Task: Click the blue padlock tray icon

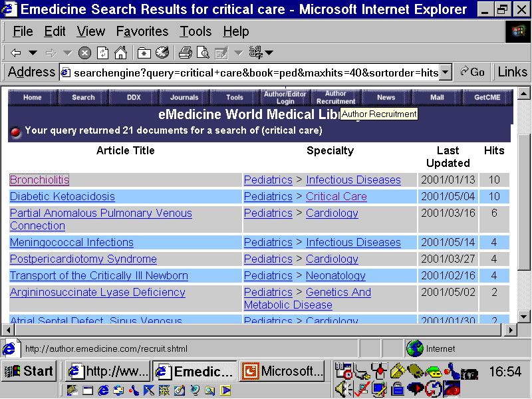Action: click(397, 389)
